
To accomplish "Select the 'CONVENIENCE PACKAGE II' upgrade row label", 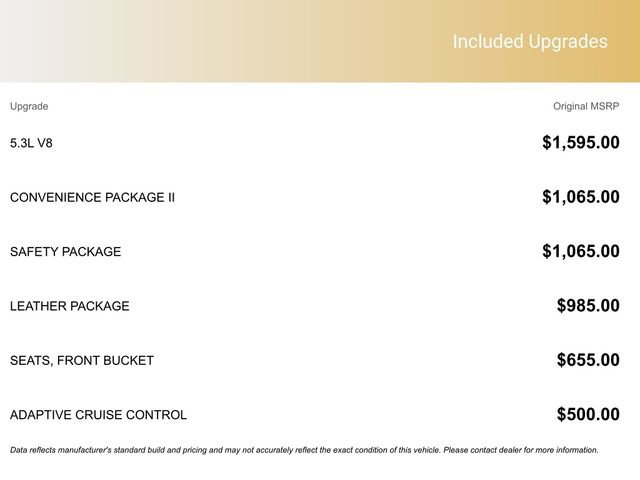I will [92, 197].
